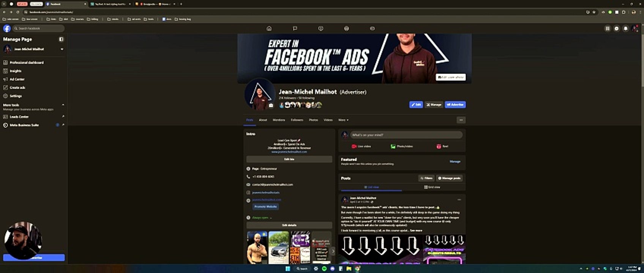Viewport: 644px width, 273px height.
Task: Click the blue Advertise button on the page header
Action: pyautogui.click(x=455, y=105)
